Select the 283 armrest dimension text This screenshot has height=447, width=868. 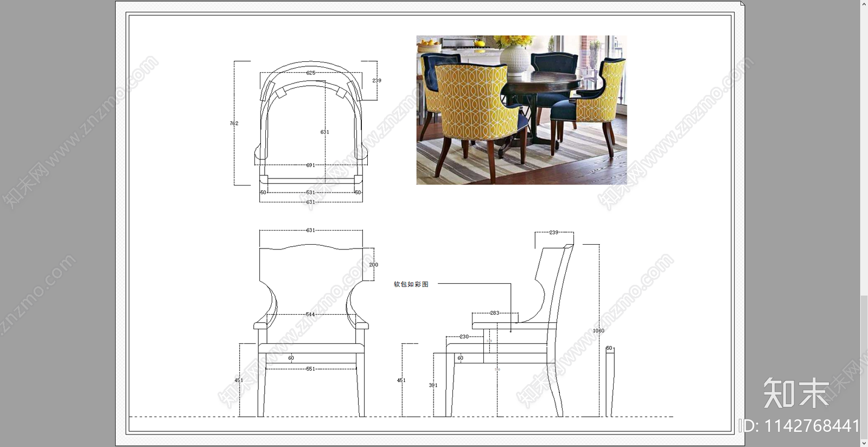coord(495,313)
